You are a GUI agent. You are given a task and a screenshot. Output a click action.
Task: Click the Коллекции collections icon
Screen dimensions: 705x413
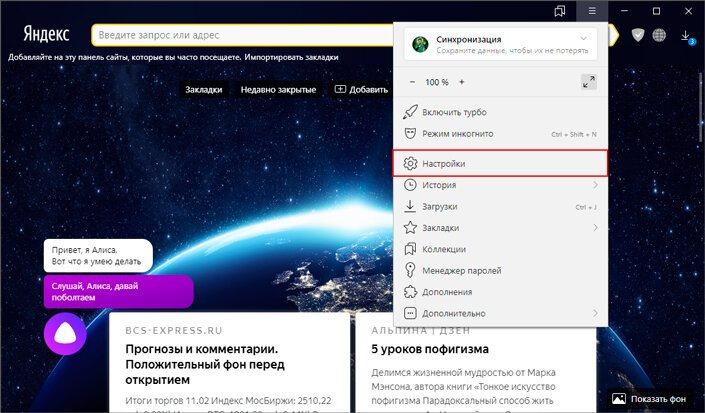pyautogui.click(x=410, y=249)
